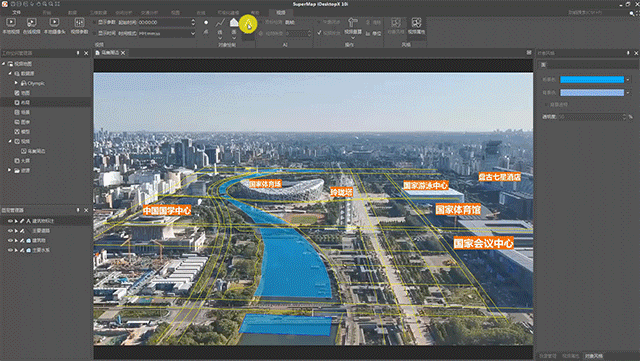Tick the unchecked box above the ticked one
Screen dimensions: 640x361
[x=319, y=22]
